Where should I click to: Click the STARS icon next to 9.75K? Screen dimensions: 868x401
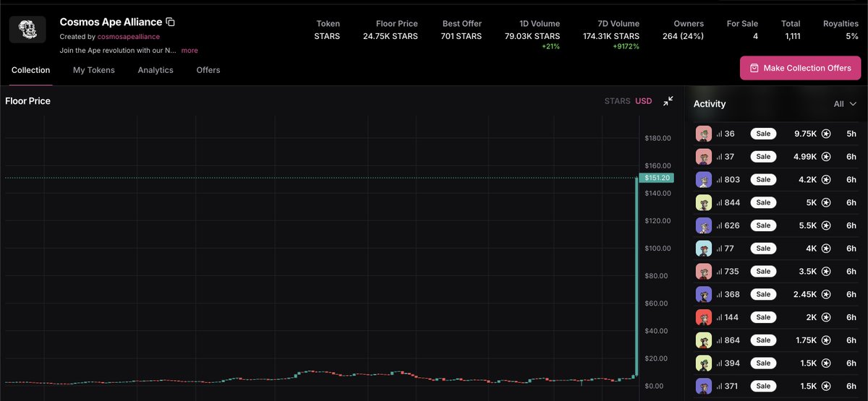click(826, 134)
